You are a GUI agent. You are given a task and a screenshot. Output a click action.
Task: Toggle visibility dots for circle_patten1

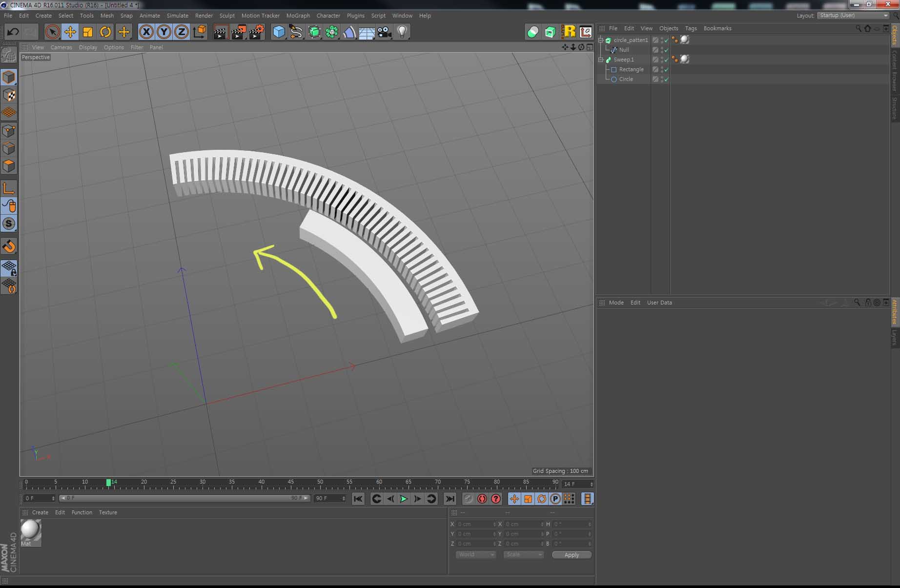662,40
